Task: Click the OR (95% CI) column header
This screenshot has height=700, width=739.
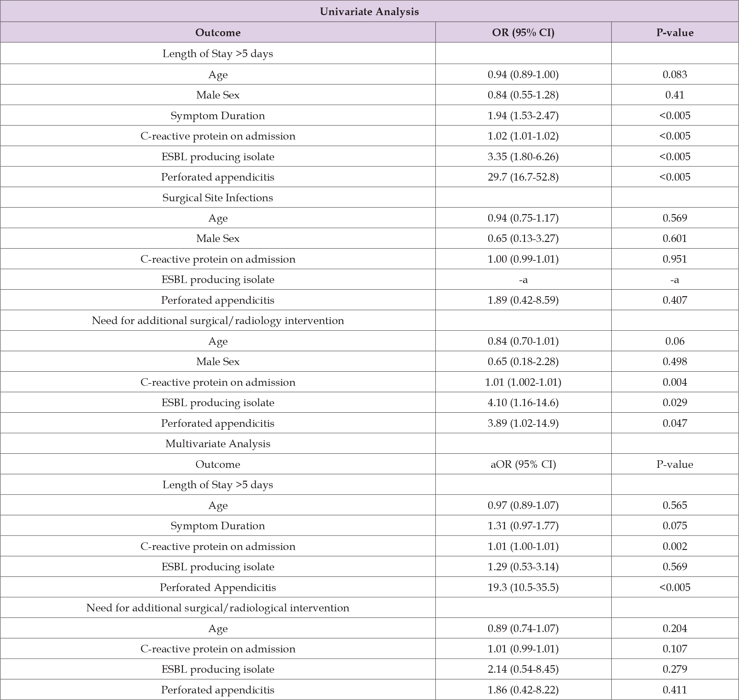Action: (523, 33)
